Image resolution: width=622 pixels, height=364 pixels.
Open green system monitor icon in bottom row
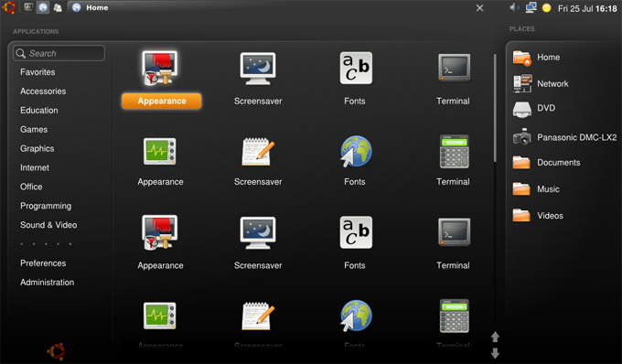click(160, 316)
